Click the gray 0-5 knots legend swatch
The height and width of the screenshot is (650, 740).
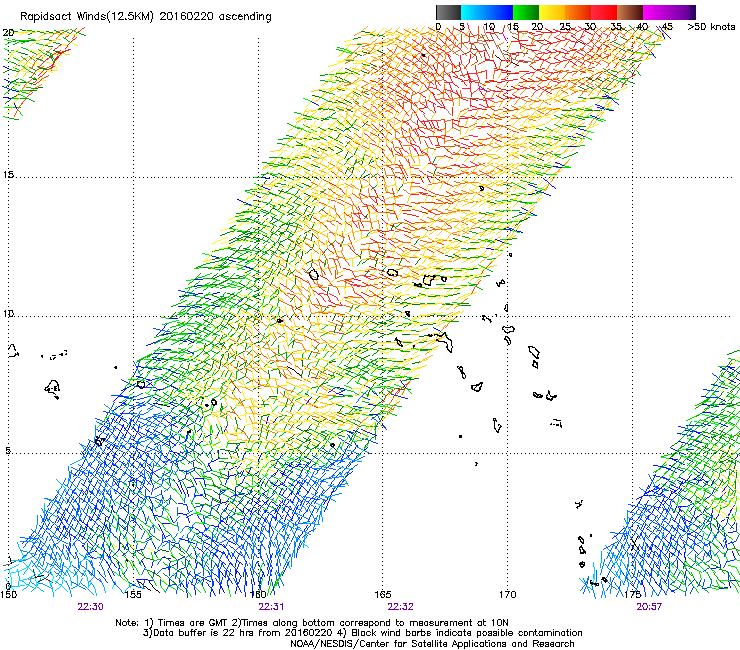[448, 12]
